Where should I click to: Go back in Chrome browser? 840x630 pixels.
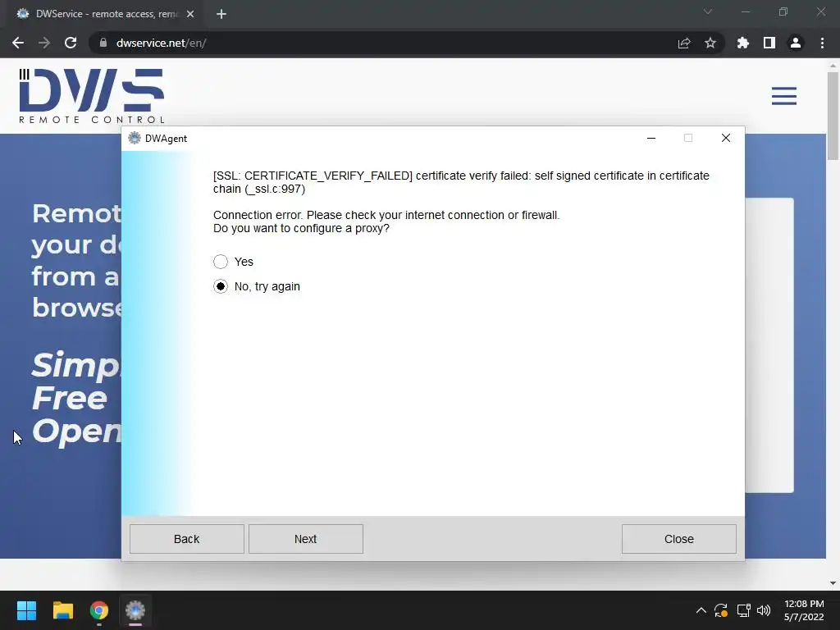coord(18,43)
